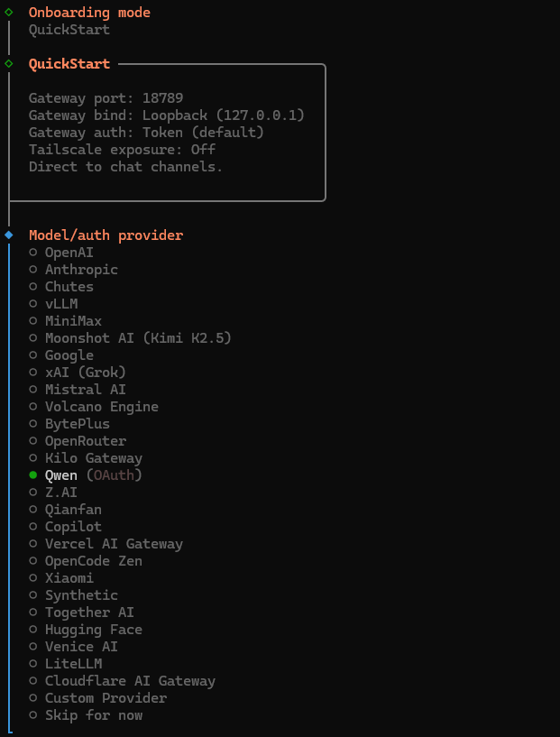
Task: Choose the Volcano Engine provider
Action: [94, 407]
